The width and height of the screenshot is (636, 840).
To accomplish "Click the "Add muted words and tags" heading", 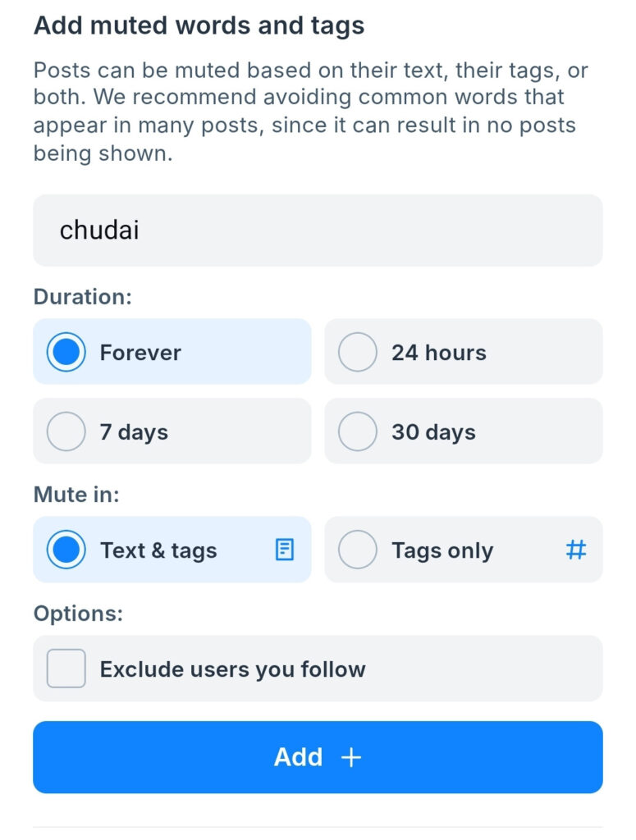I will (199, 25).
